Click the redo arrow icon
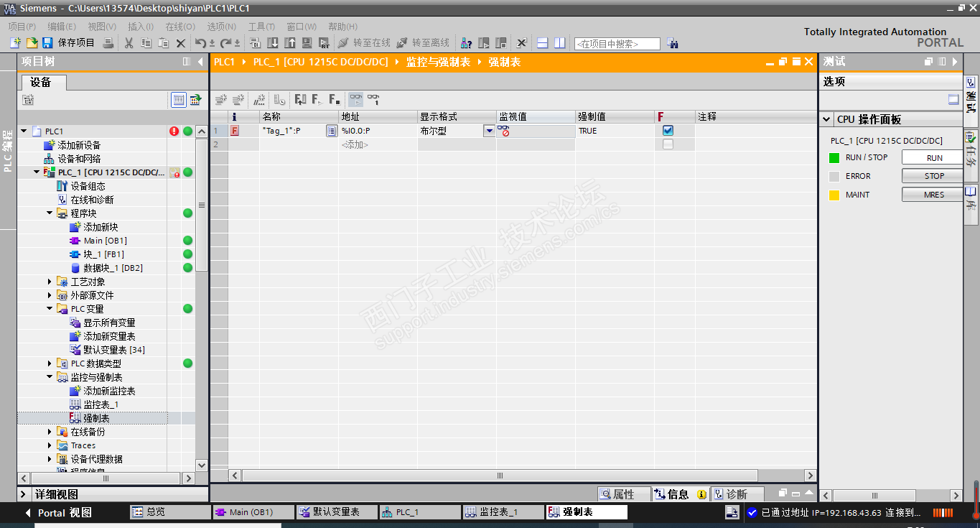This screenshot has width=980, height=528. coord(225,43)
